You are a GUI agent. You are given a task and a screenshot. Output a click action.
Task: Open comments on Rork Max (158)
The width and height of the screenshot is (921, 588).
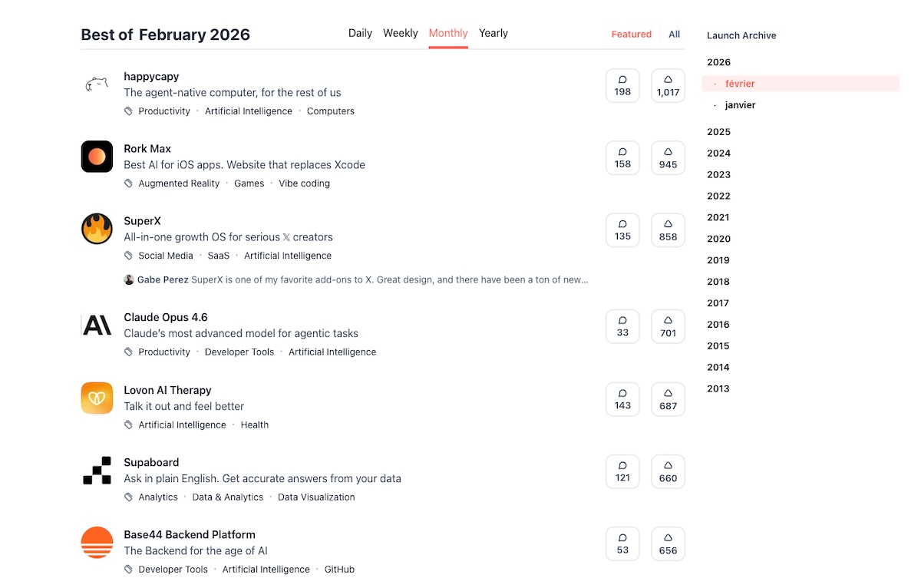click(622, 157)
